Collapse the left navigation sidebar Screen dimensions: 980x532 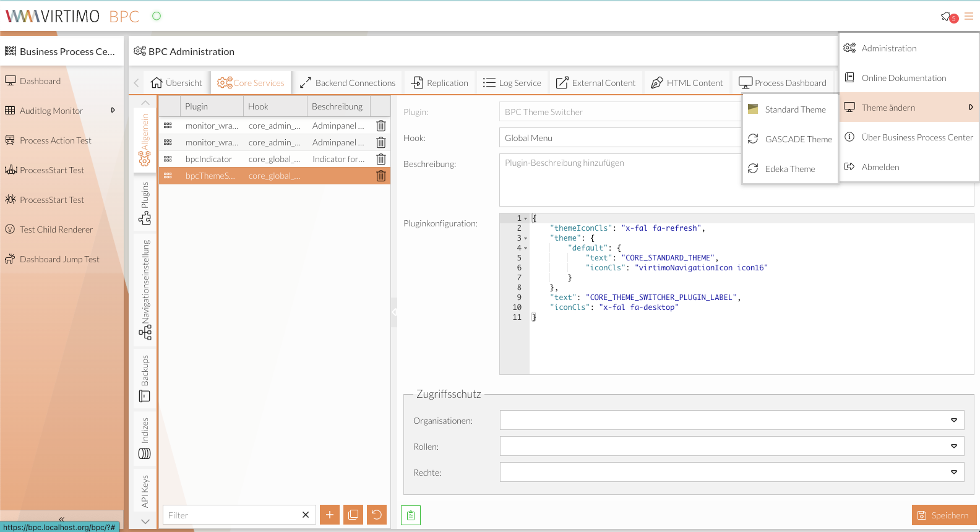[61, 518]
